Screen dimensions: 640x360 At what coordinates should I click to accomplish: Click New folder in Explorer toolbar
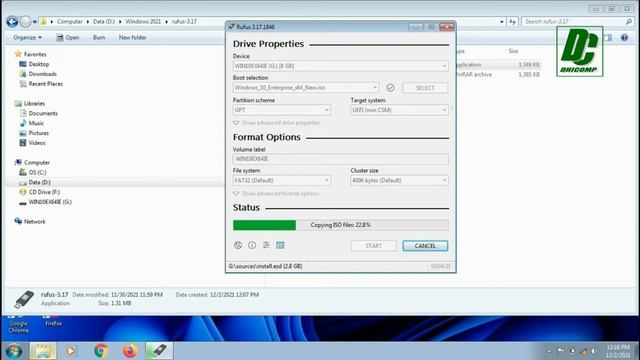coord(133,38)
